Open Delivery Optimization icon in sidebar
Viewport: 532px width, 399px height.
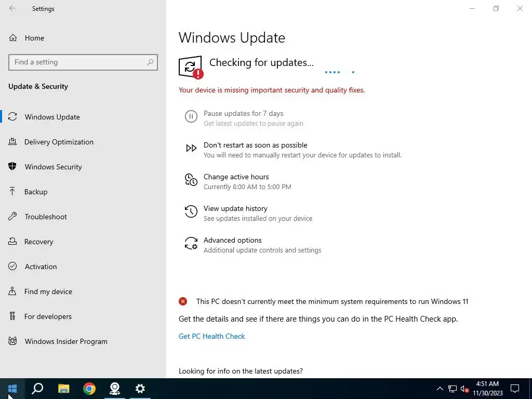click(x=12, y=141)
